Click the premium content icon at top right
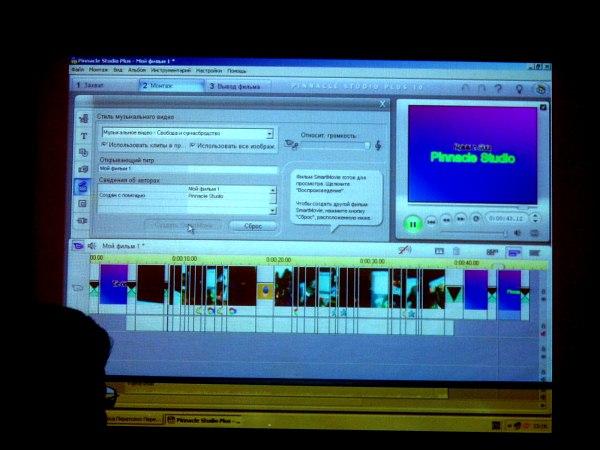This screenshot has height=450, width=600. (x=540, y=89)
